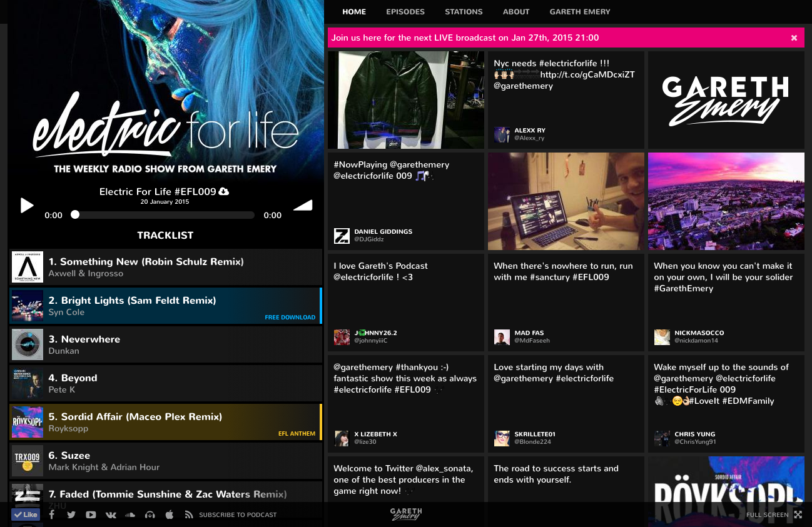The width and height of the screenshot is (812, 527).
Task: Click the Apple icon in footer
Action: 169,514
